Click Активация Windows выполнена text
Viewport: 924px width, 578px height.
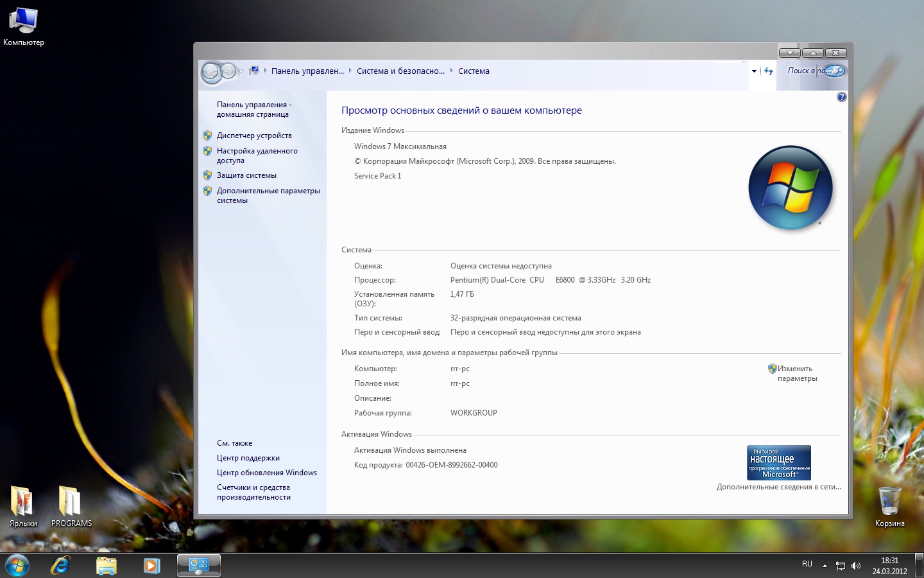[410, 450]
